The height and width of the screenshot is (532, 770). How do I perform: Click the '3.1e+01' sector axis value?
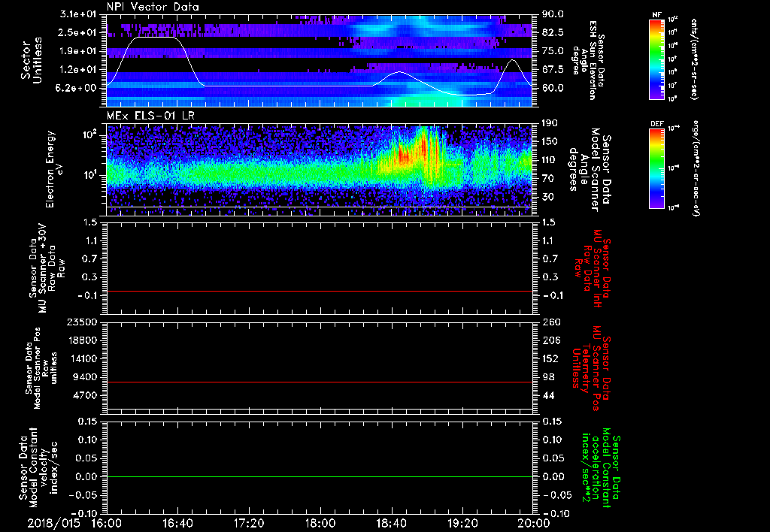[78, 14]
